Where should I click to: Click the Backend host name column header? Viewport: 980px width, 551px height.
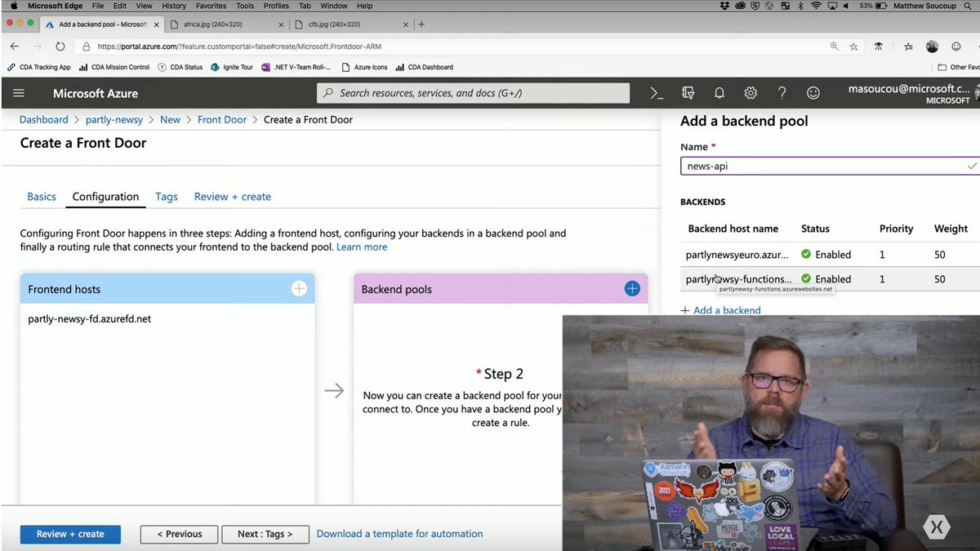click(733, 229)
